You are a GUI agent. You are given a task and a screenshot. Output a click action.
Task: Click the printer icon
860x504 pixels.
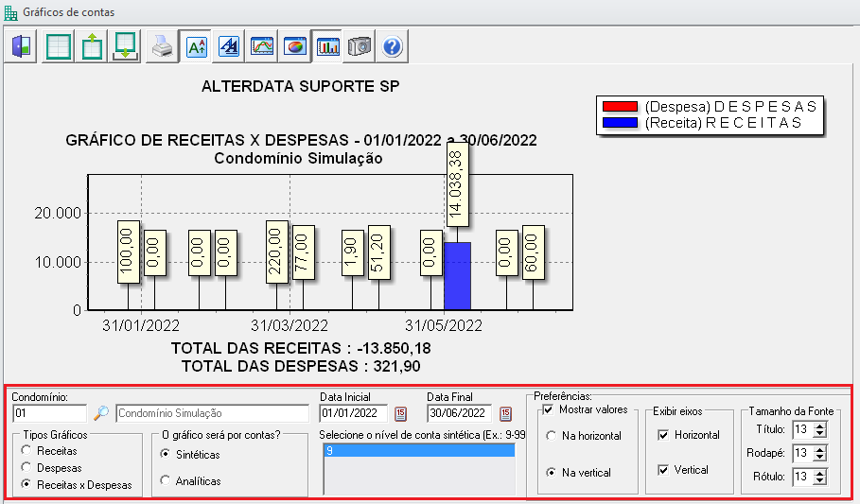pyautogui.click(x=163, y=46)
